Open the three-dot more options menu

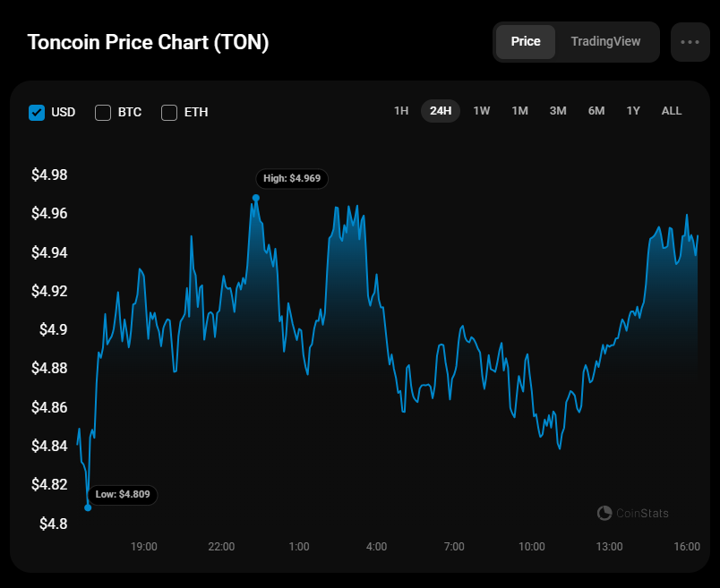pyautogui.click(x=690, y=42)
